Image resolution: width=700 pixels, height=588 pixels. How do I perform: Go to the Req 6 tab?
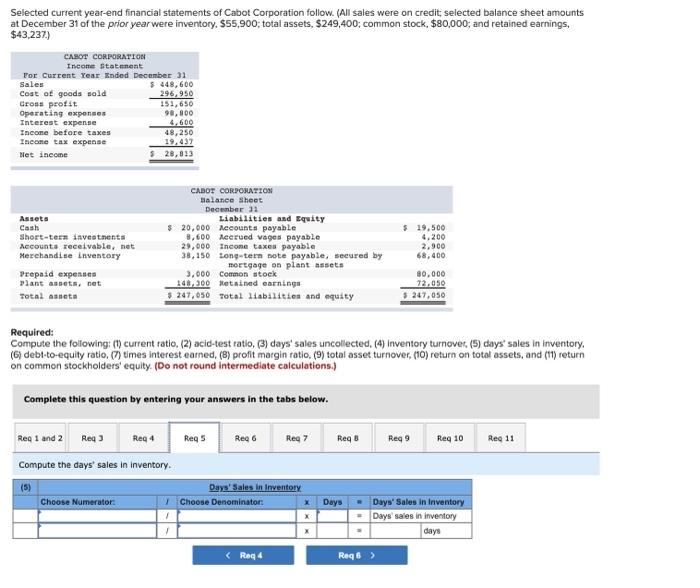click(x=246, y=438)
